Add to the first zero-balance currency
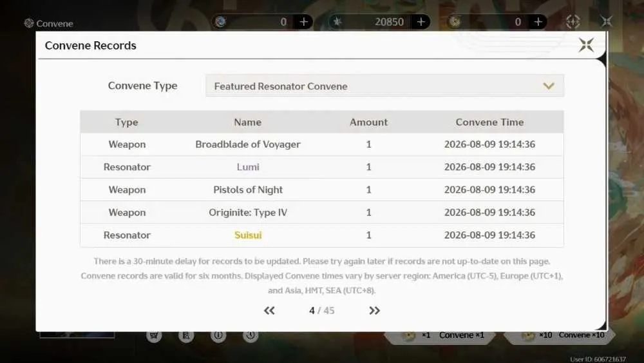The image size is (644, 363). [304, 22]
